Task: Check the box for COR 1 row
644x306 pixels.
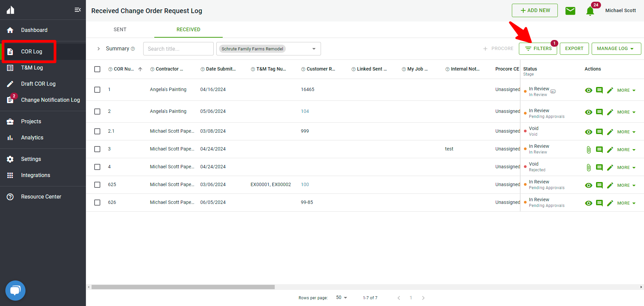Action: coord(97,90)
